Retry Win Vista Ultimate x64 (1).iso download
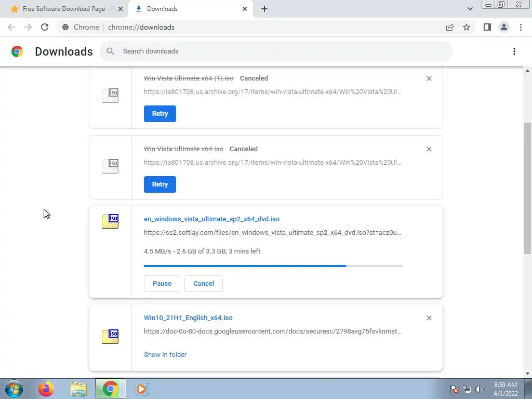The height and width of the screenshot is (399, 532). [160, 114]
